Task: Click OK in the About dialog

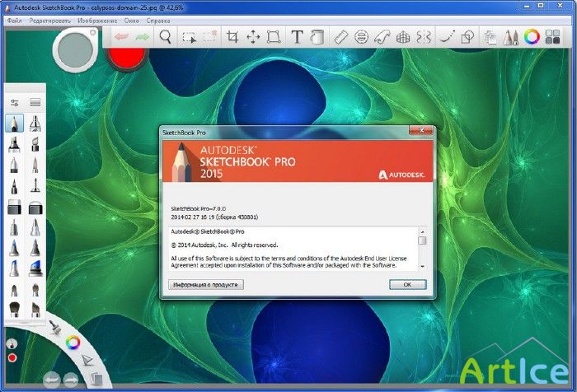Action: click(x=408, y=285)
